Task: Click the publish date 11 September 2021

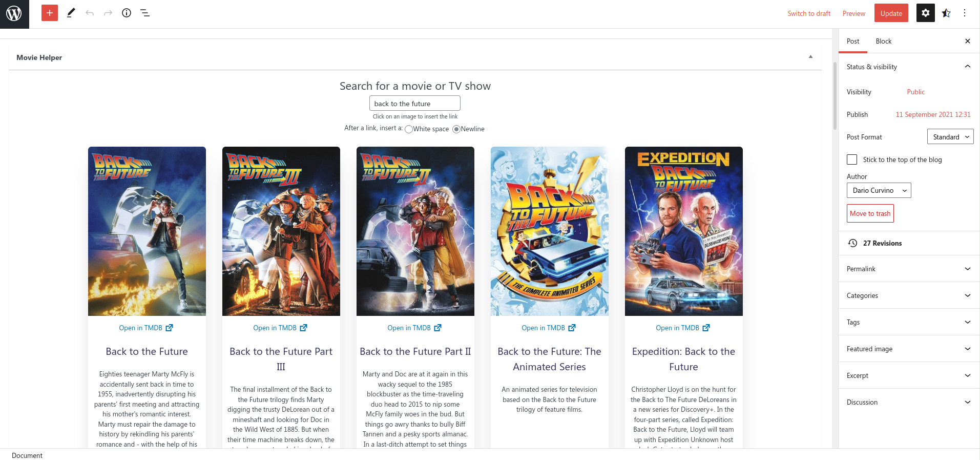Action: pyautogui.click(x=933, y=114)
